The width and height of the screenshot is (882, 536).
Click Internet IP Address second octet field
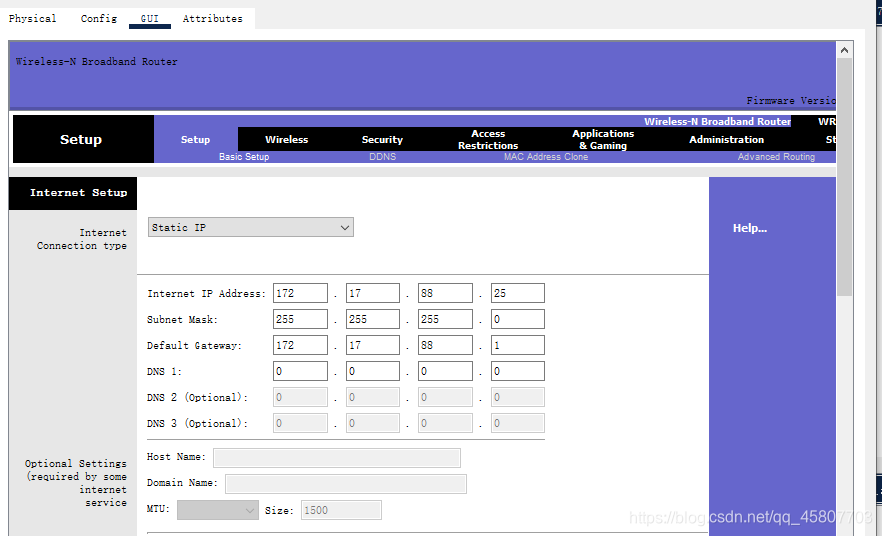coord(372,293)
